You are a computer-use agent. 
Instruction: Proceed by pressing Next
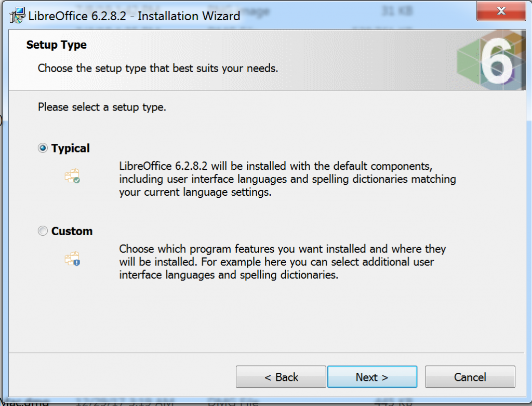click(372, 377)
